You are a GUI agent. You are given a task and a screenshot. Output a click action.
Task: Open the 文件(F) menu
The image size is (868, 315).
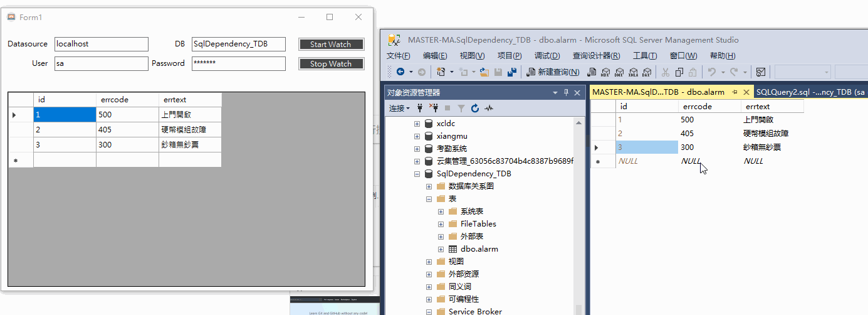click(399, 56)
